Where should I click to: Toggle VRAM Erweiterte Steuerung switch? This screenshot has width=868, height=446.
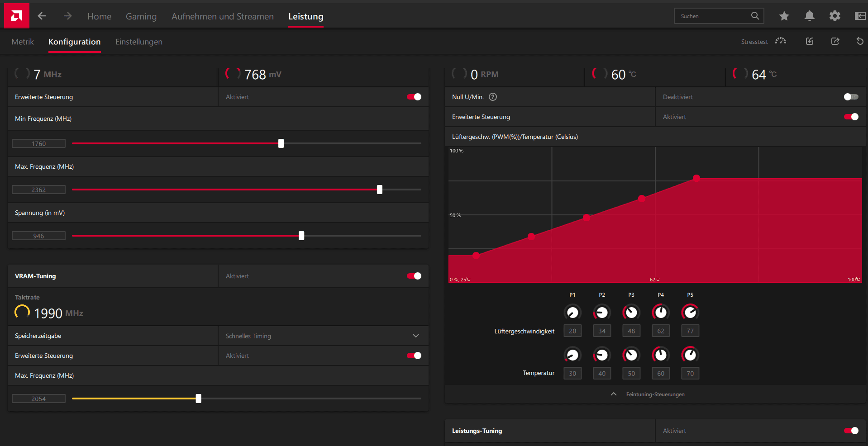coord(414,356)
